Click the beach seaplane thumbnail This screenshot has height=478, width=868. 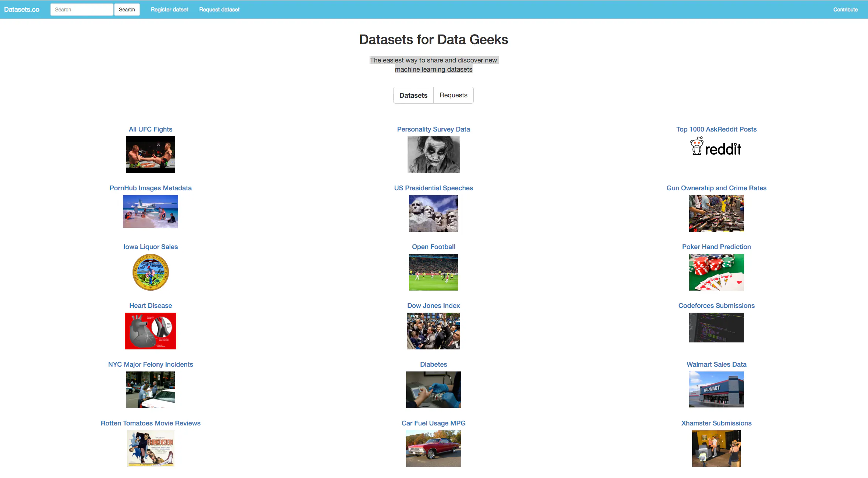(x=151, y=212)
